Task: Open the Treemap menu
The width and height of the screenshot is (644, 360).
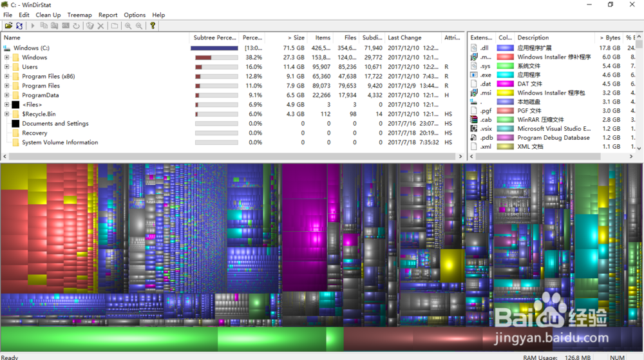Action: click(x=79, y=15)
